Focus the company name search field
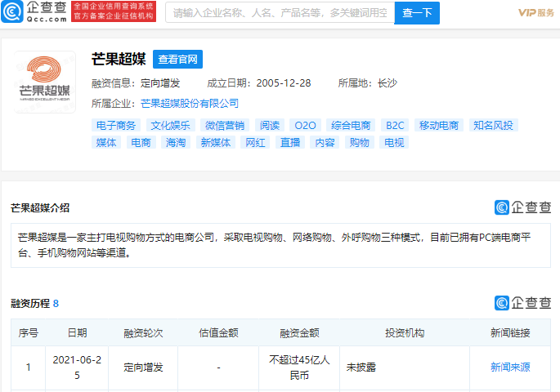Screen dimensions: 560x392 [280, 13]
